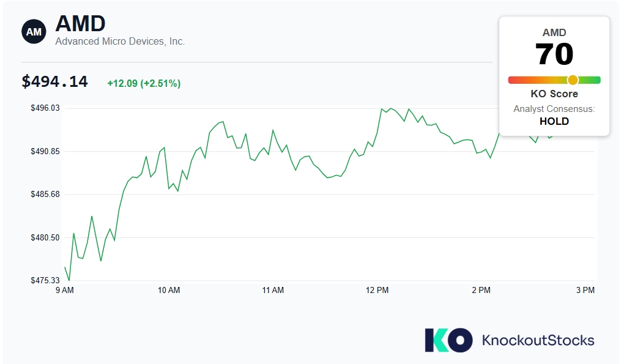Click the +12.09 (+2.51%) change value
The width and height of the screenshot is (624, 364).
pos(144,83)
